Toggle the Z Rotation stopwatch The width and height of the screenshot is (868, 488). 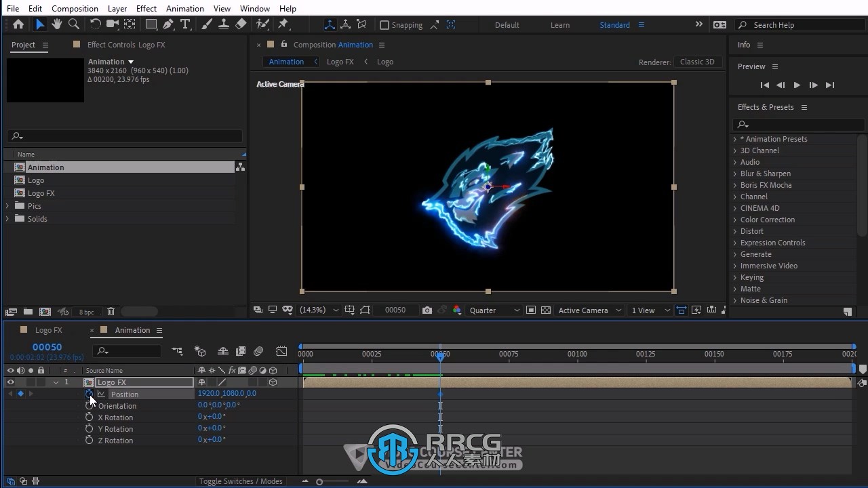click(89, 440)
